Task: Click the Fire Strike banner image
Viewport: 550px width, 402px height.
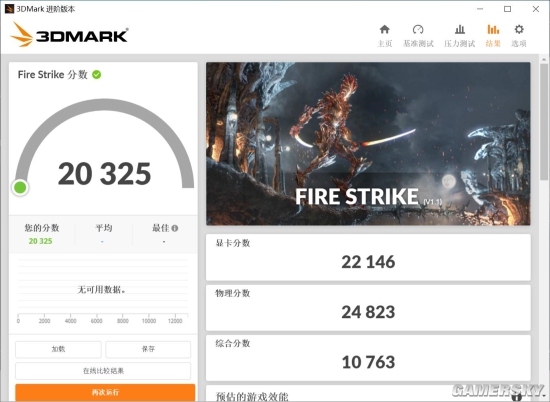Action: pyautogui.click(x=368, y=144)
